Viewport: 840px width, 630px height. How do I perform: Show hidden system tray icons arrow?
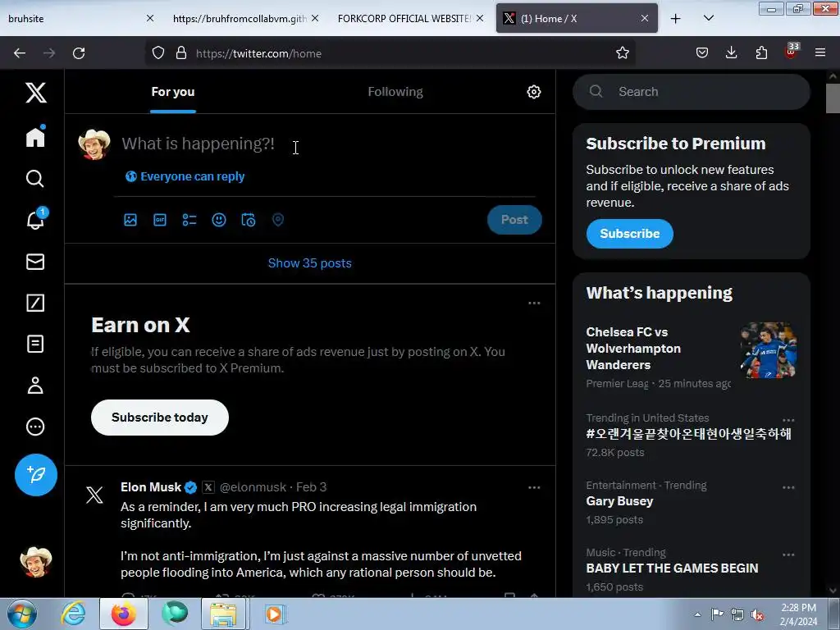pos(697,614)
